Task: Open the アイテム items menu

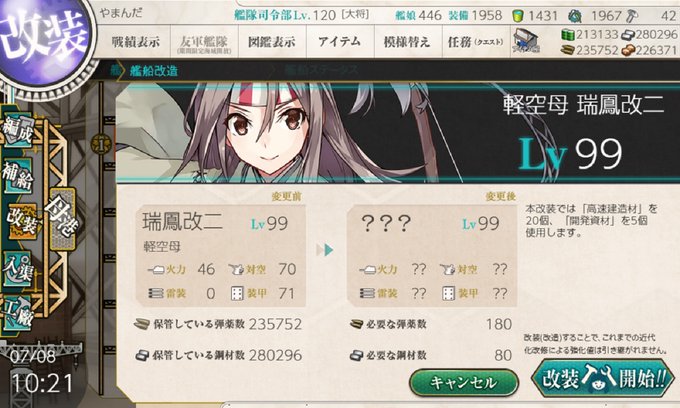Action: [x=340, y=42]
